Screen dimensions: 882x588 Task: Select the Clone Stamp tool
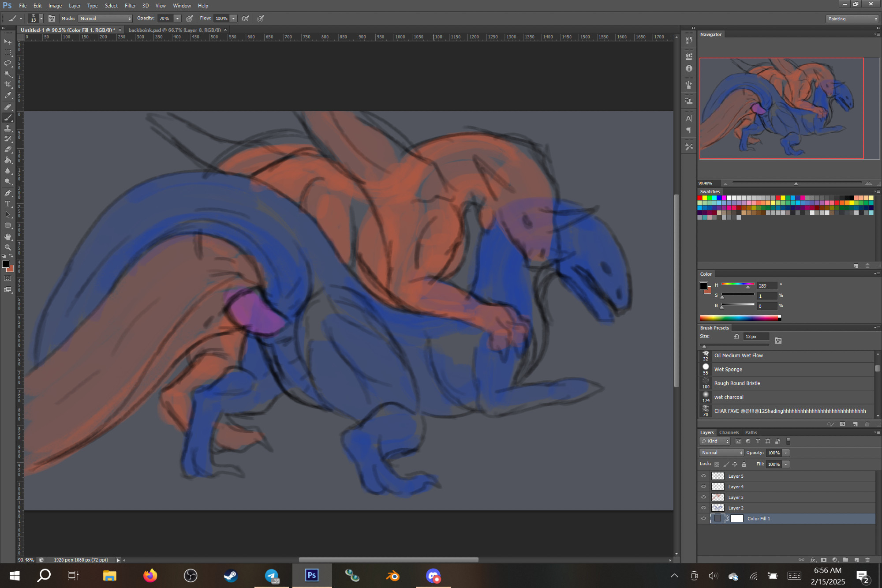tap(8, 128)
